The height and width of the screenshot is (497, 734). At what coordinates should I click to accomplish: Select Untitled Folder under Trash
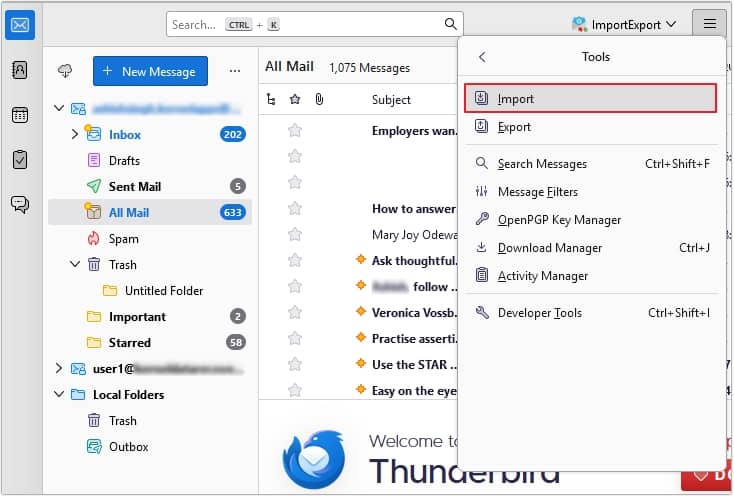pos(150,291)
